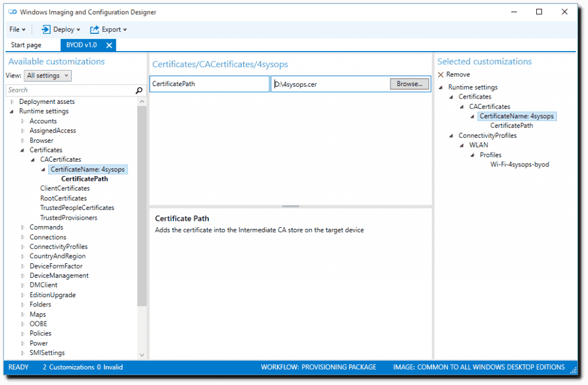Select ClientCertificates tree item
588x385 pixels.
(x=65, y=189)
